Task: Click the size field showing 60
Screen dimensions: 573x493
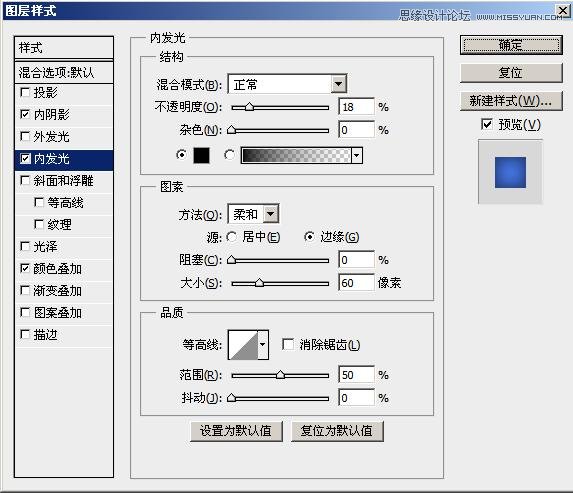Action: (356, 283)
